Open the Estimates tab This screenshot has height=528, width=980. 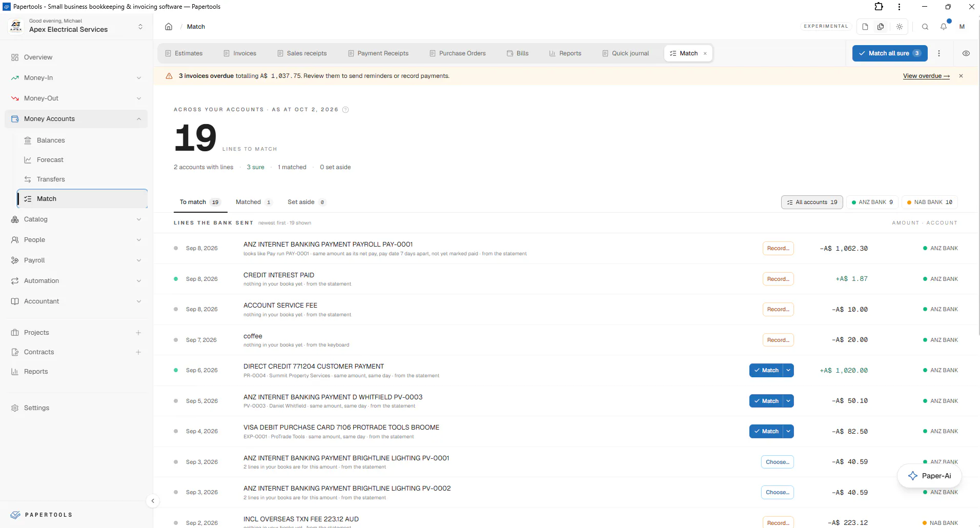[x=183, y=53]
